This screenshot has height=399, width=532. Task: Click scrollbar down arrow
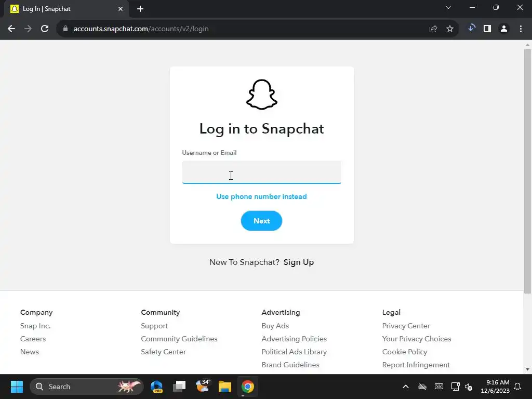[528, 369]
